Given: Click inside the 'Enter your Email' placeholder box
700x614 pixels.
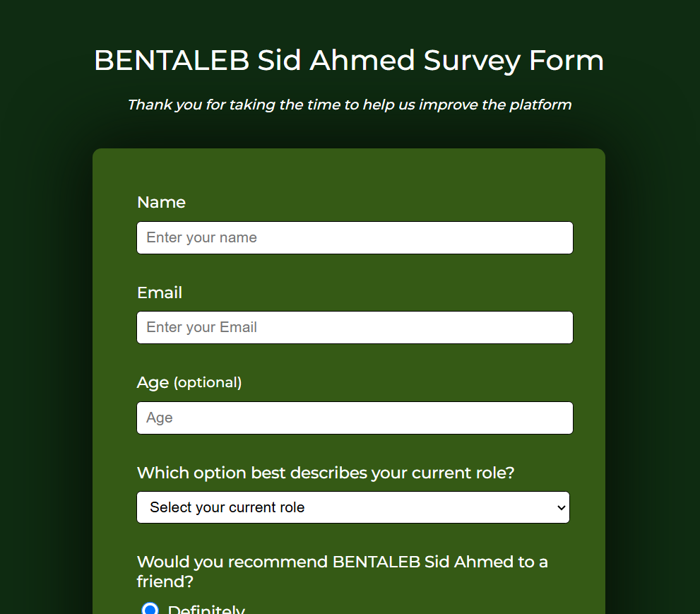Looking at the screenshot, I should 355,327.
